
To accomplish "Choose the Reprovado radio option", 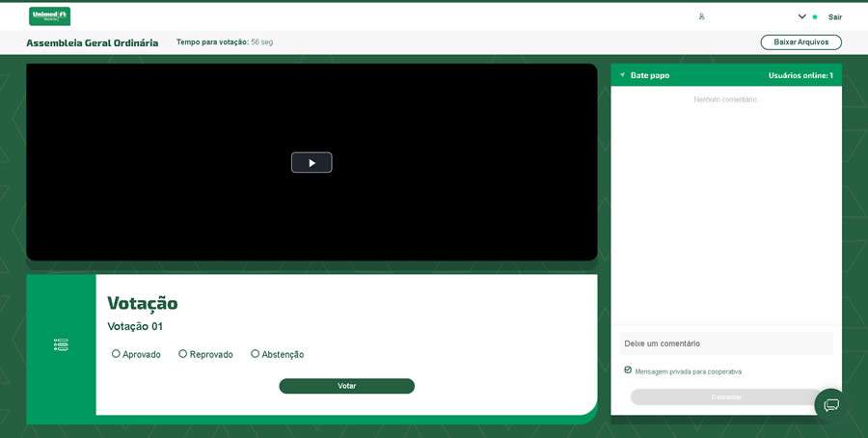I will pos(183,354).
